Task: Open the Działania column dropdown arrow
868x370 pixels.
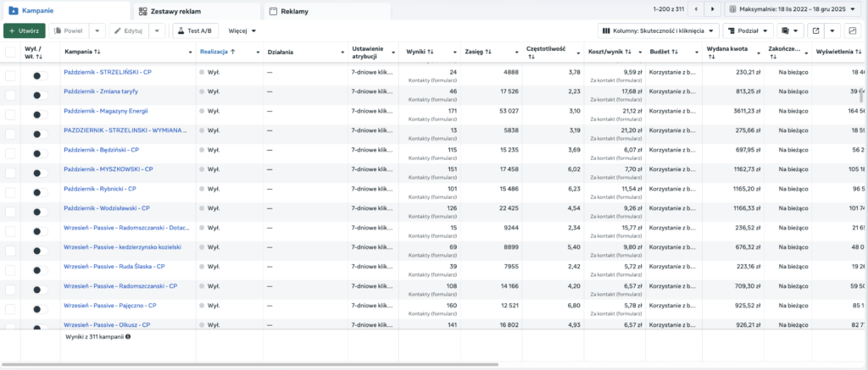Action: (x=342, y=52)
